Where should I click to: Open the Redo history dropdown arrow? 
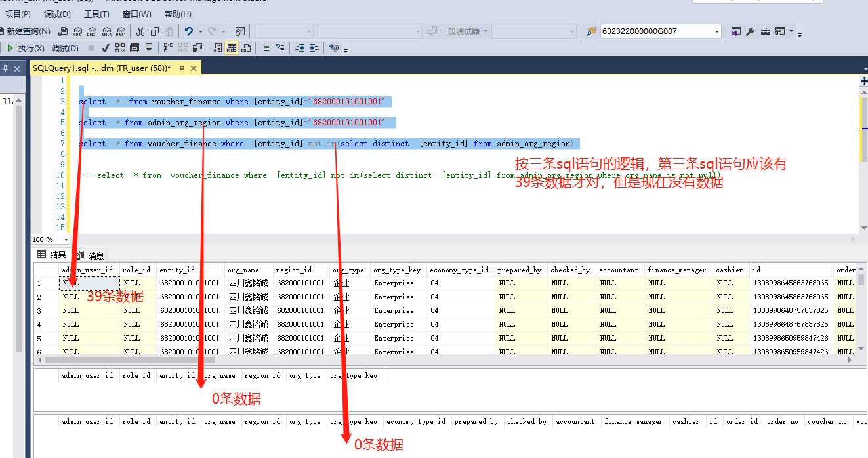point(224,31)
